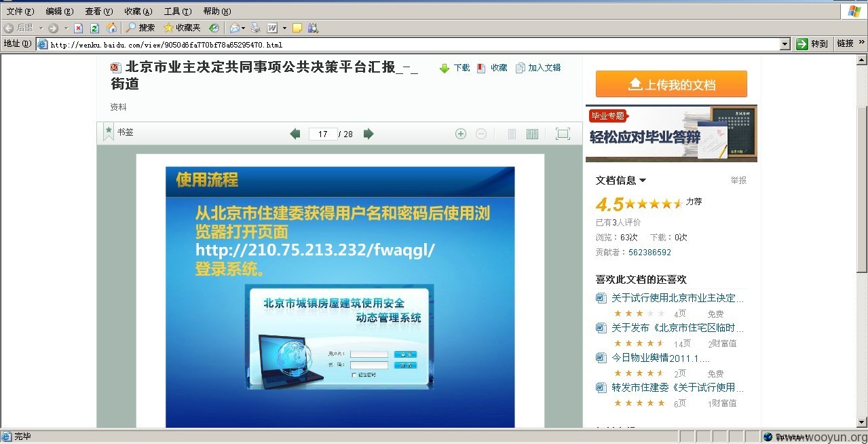
Task: Open the 编辑(E) menu
Action: 60,12
